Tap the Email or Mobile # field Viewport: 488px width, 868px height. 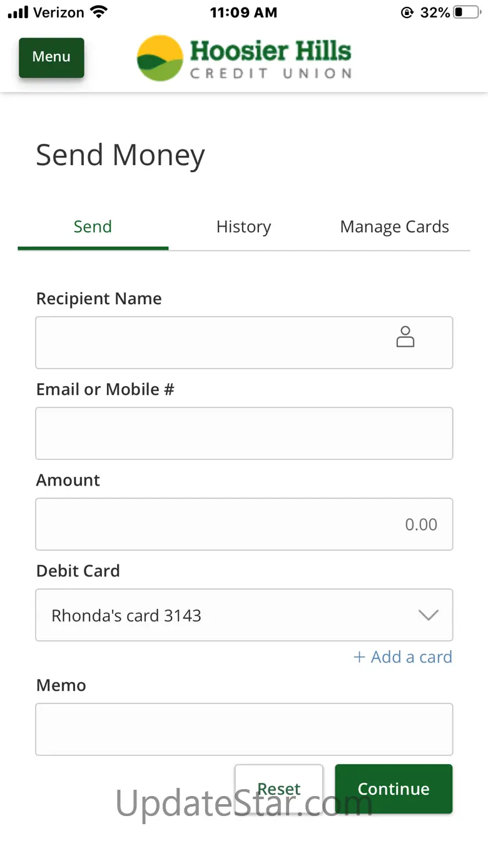pos(244,433)
